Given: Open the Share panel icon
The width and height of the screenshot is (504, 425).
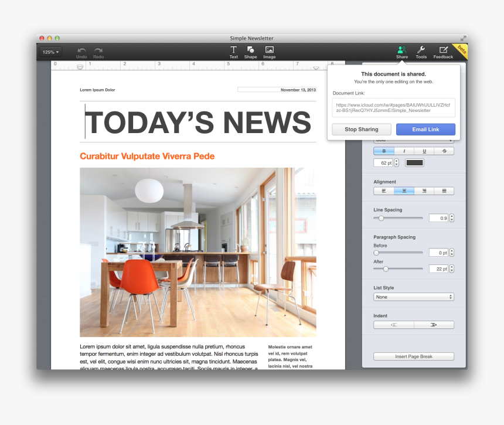Looking at the screenshot, I should point(401,52).
